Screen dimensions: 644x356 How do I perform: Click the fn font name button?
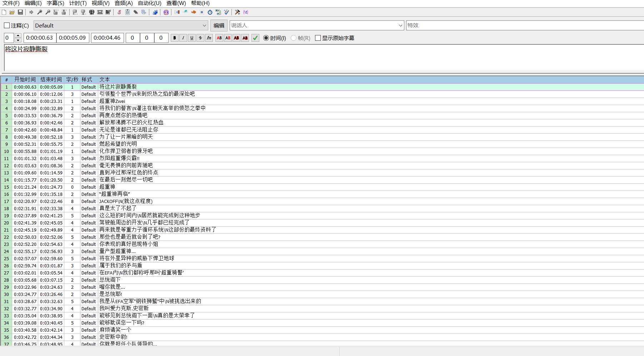click(209, 38)
